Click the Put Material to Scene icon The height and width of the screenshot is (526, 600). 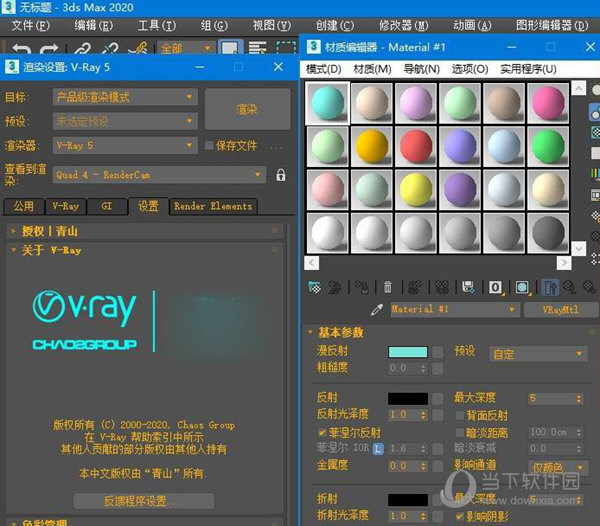pos(334,287)
